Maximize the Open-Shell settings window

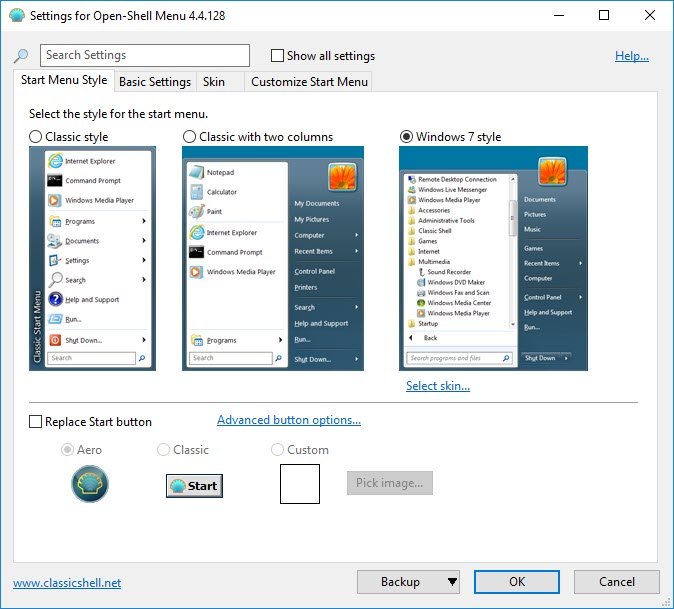(604, 15)
